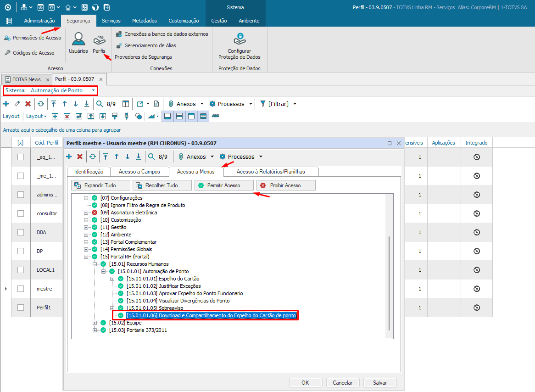The width and height of the screenshot is (535, 392).
Task: Check the box for consultor row
Action: pyautogui.click(x=21, y=213)
